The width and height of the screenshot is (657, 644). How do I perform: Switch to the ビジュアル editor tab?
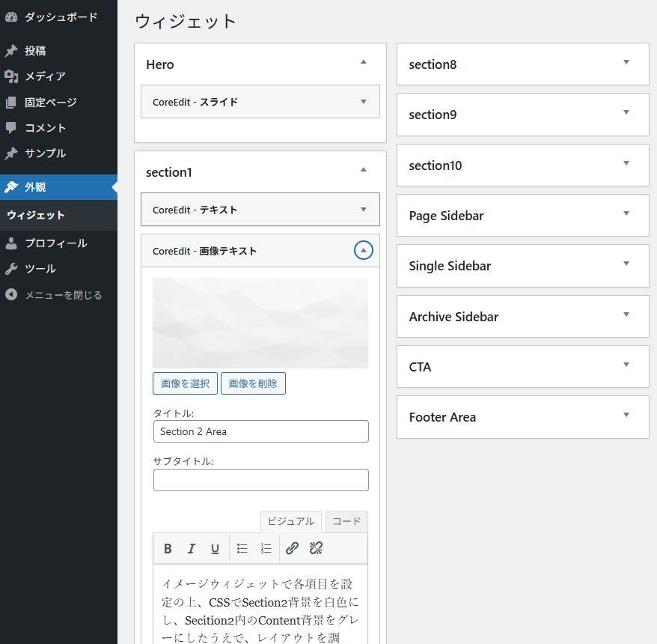290,522
